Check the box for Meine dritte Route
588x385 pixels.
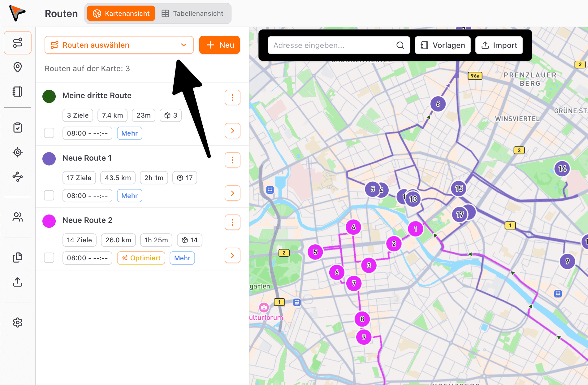point(49,133)
